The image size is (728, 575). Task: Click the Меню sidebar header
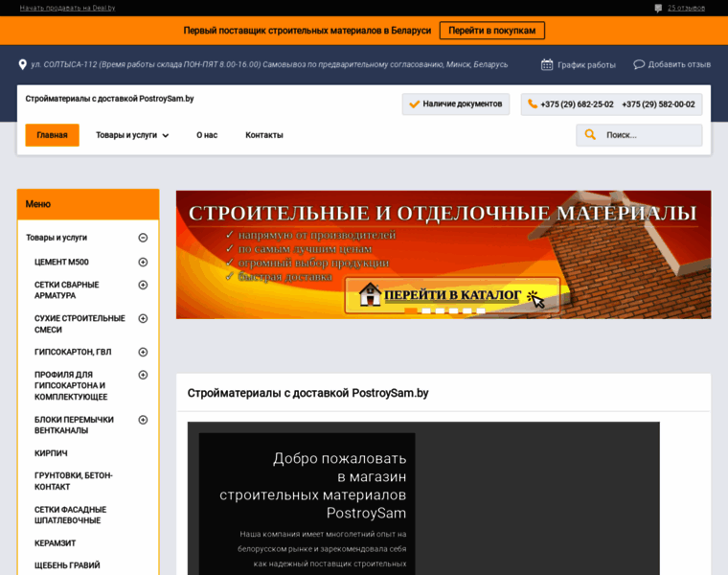click(88, 204)
